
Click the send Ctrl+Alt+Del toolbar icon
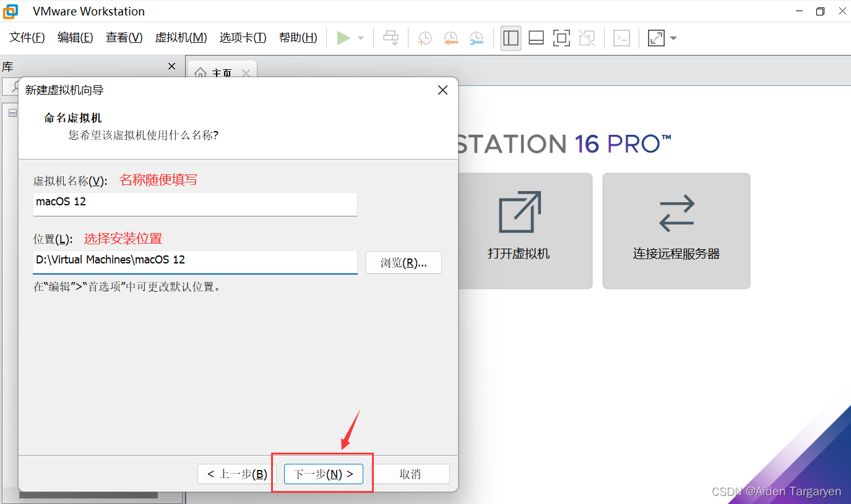click(x=391, y=38)
